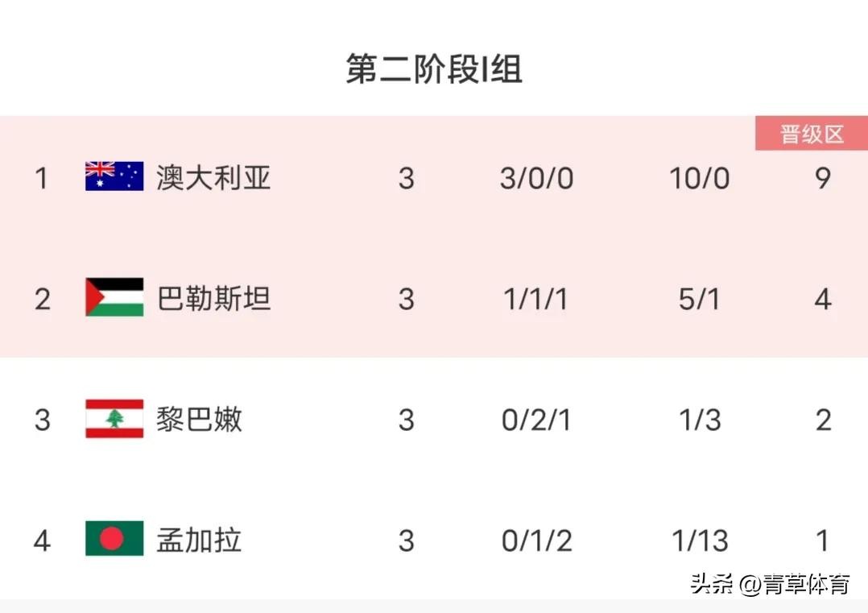Click Australia's 3/0/0 win-draw-loss record
Image resolution: width=868 pixels, height=613 pixels.
point(536,178)
